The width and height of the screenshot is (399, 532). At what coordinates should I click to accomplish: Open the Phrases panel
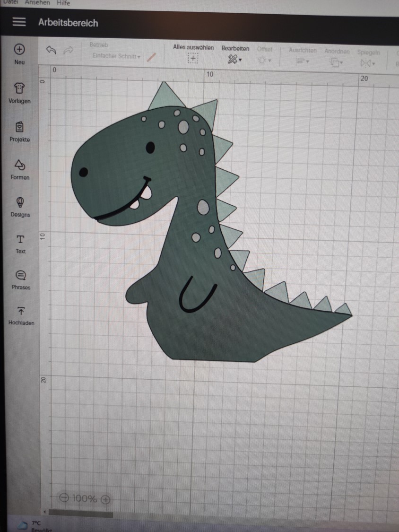point(21,275)
